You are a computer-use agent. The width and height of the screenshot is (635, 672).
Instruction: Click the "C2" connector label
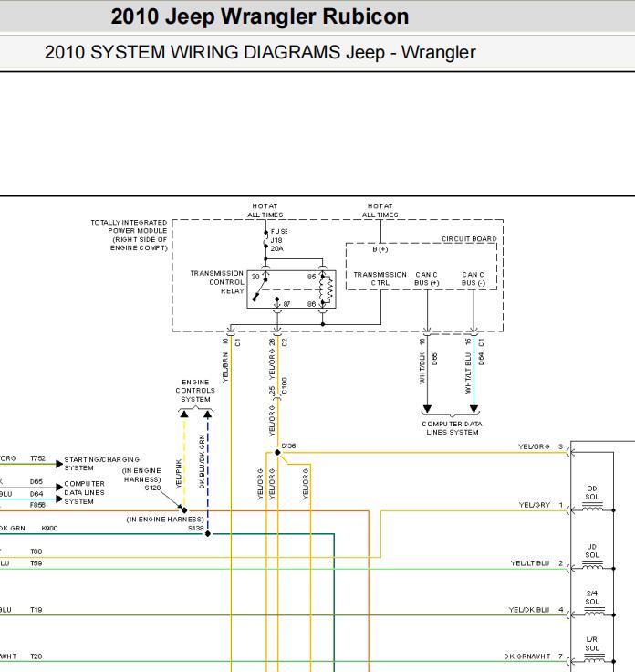pos(285,342)
